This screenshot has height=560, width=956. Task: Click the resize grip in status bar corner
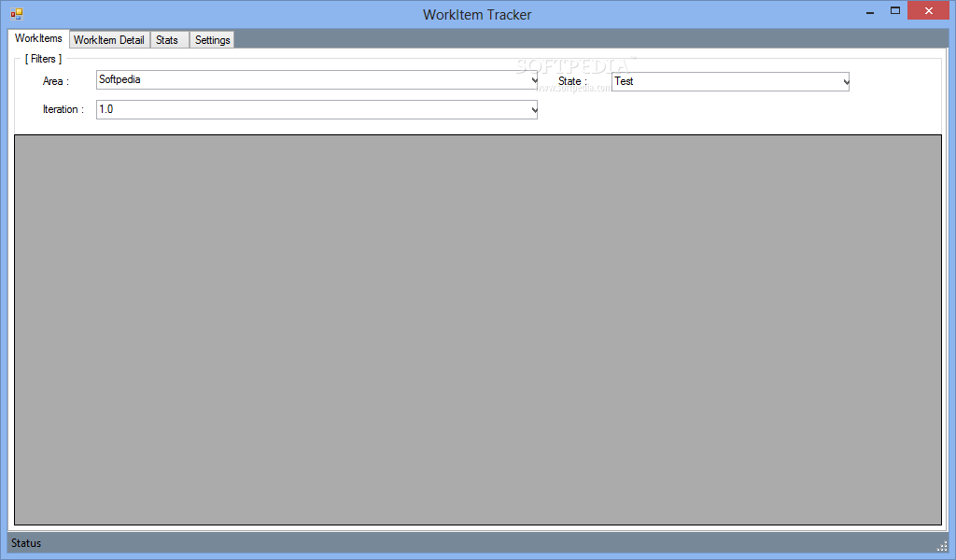[x=942, y=546]
